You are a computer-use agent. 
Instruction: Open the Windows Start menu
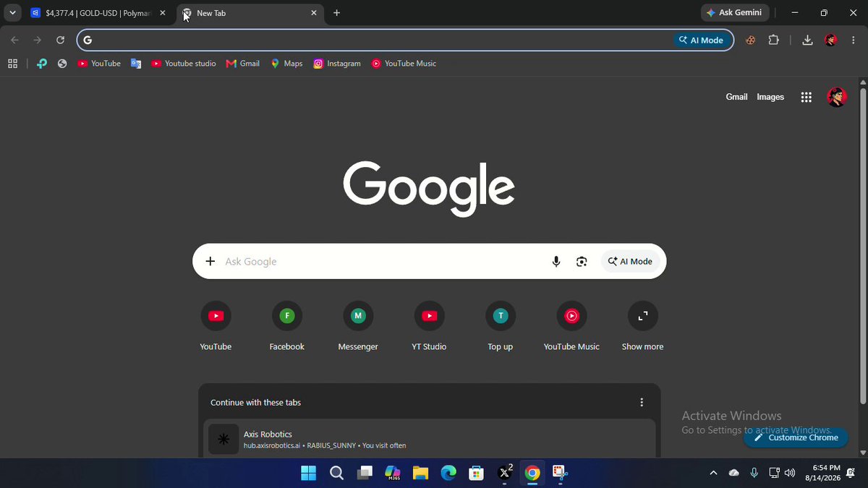[309, 473]
